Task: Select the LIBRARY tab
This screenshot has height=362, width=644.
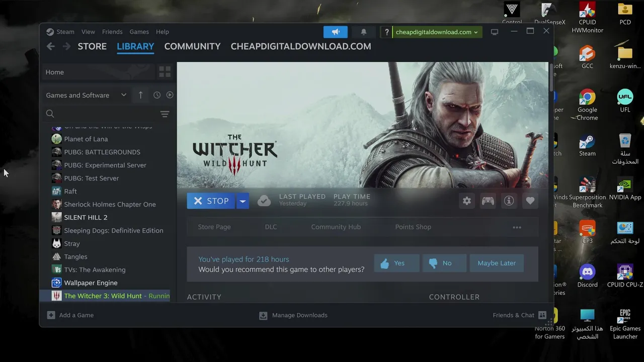Action: [x=135, y=46]
